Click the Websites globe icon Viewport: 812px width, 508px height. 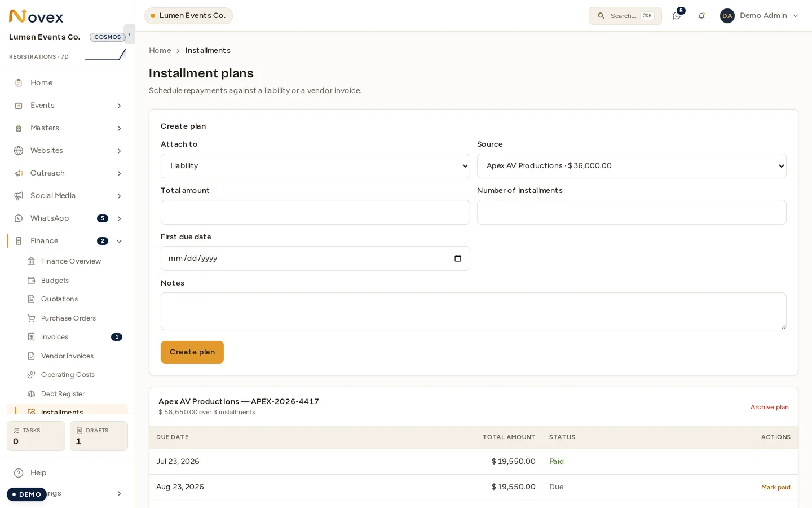coord(19,151)
